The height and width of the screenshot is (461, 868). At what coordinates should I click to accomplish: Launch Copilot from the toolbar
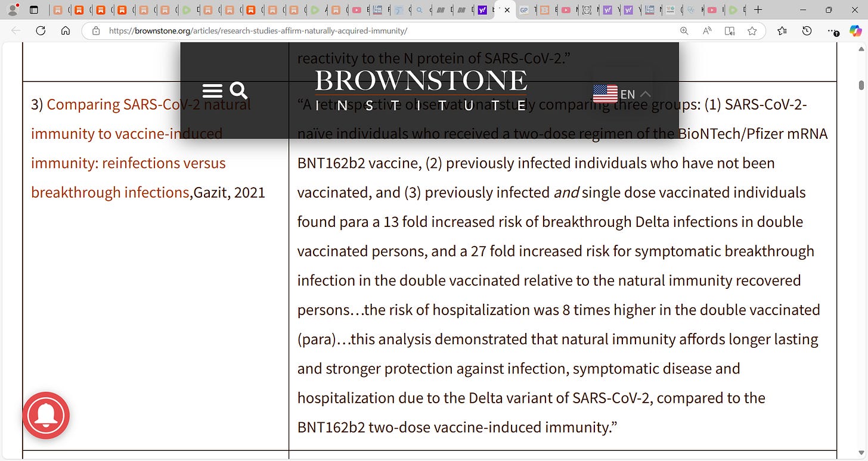pos(855,31)
